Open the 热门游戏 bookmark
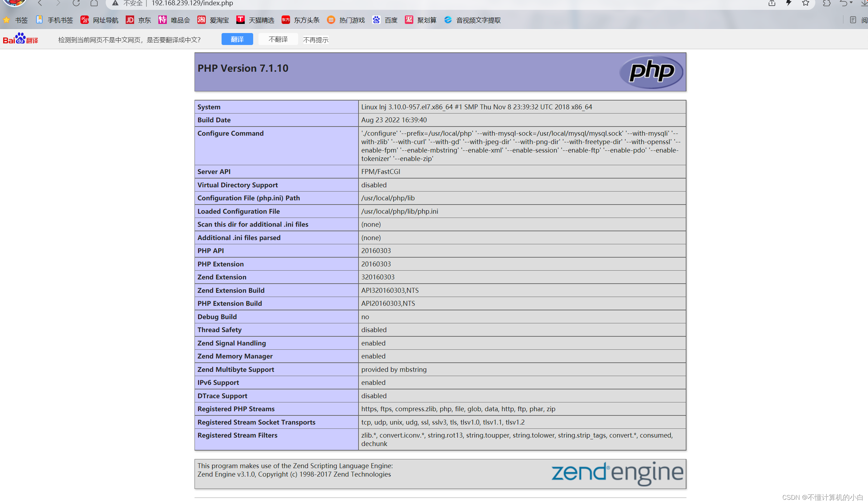Screen dimensions: 868x504 (346, 20)
